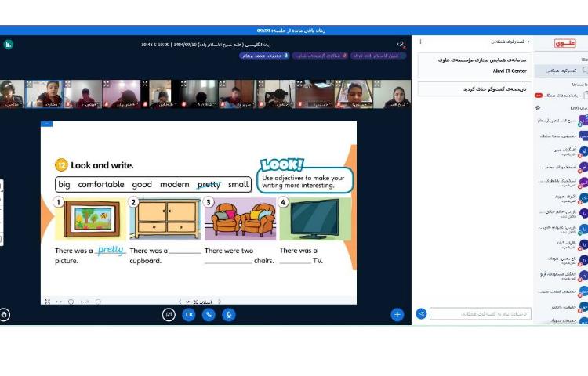This screenshot has width=588, height=376.
Task: Click the top-left green connection status icon
Action: click(x=8, y=44)
